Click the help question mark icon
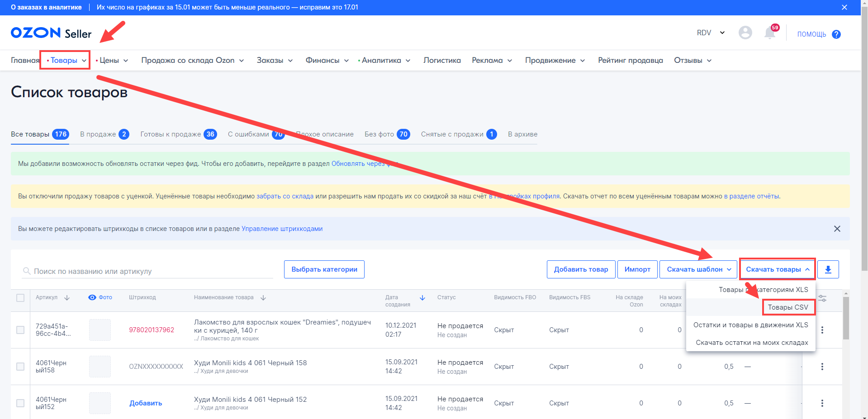The height and width of the screenshot is (419, 868). point(836,34)
